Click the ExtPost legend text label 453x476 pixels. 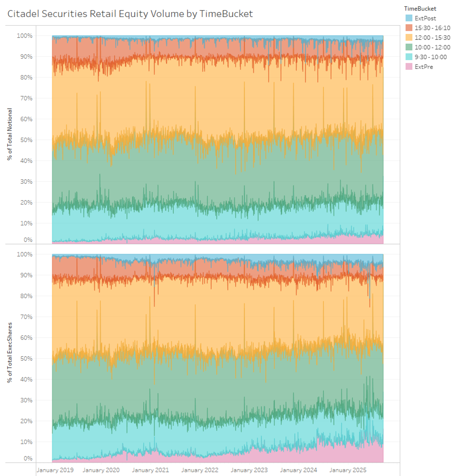tap(425, 18)
